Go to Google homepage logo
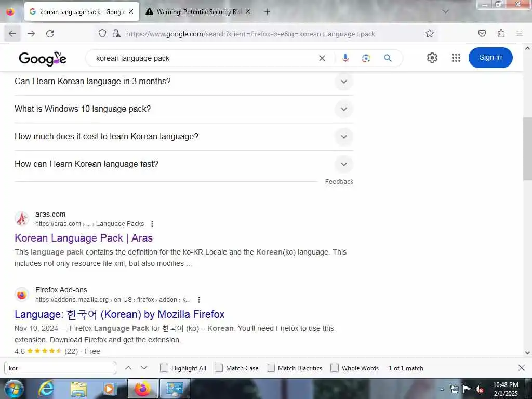 pyautogui.click(x=43, y=59)
